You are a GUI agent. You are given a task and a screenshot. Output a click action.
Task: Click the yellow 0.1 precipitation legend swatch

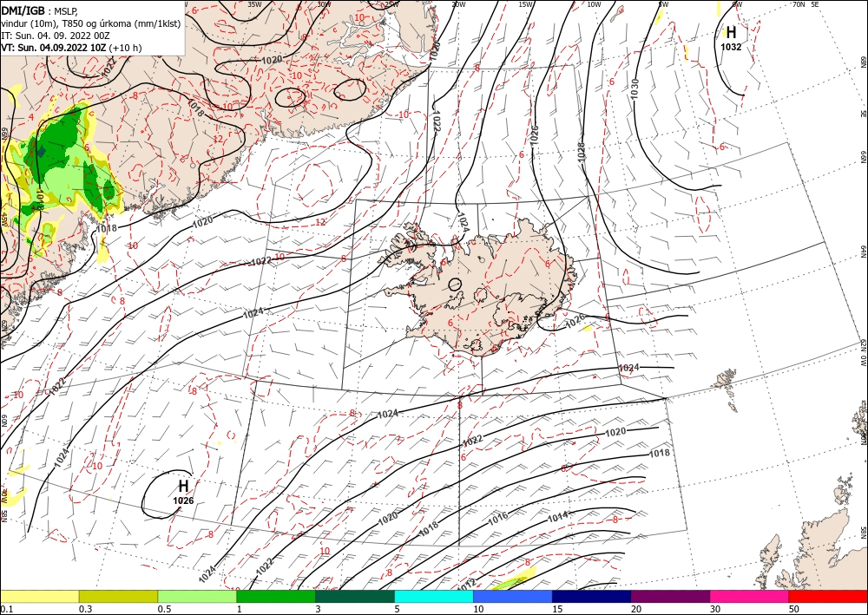click(40, 596)
